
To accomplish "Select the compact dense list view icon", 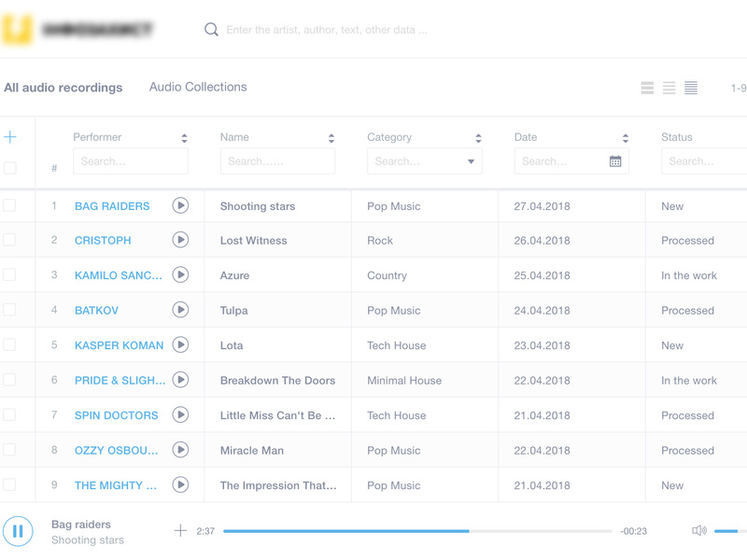I will (x=690, y=87).
